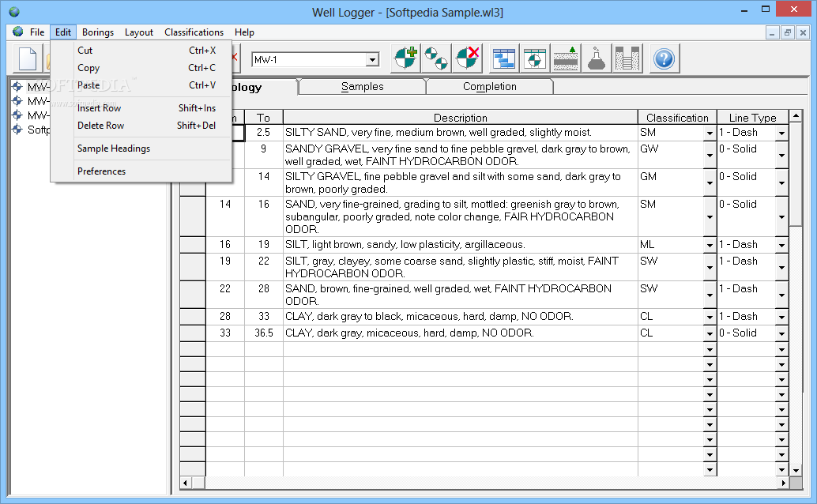817x504 pixels.
Task: Click the vertical scrollbar up arrow
Action: 796,115
